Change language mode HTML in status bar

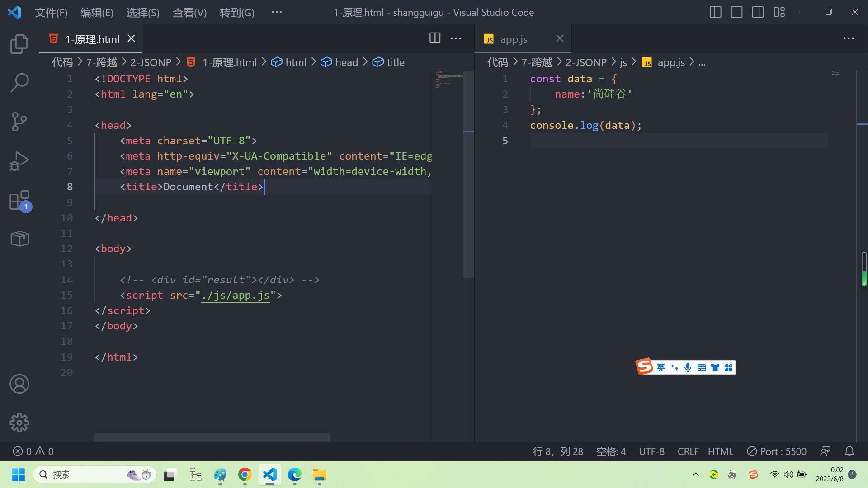(721, 451)
